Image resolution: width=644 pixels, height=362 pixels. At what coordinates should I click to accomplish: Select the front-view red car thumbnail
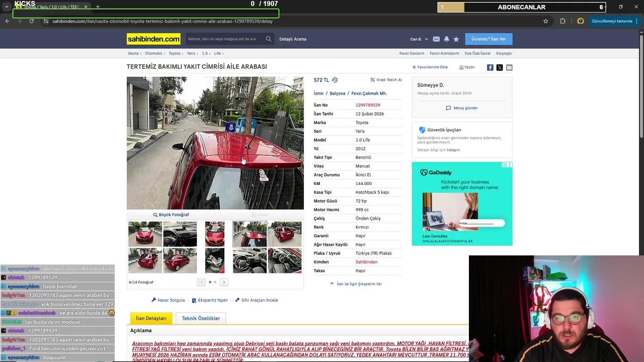pyautogui.click(x=145, y=234)
